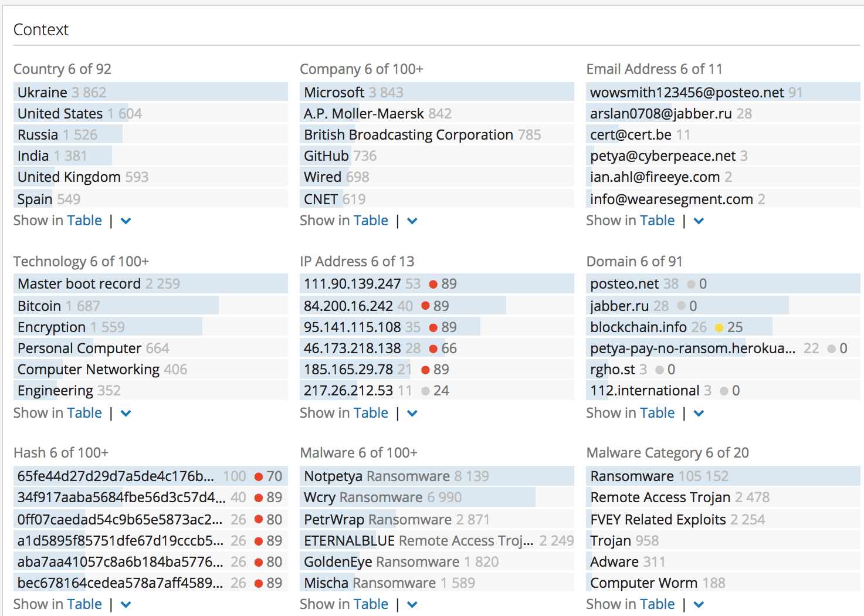This screenshot has height=616, width=864.
Task: Open Technology results via Table link
Action: click(x=84, y=413)
